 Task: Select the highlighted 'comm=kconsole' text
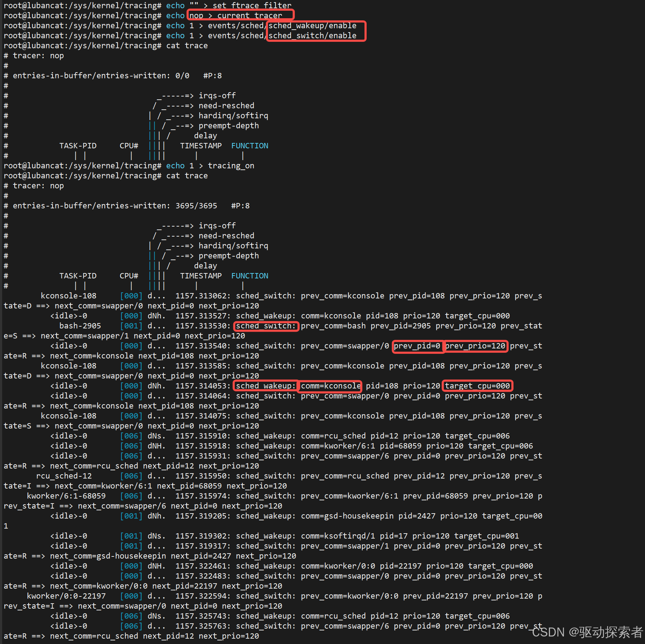pyautogui.click(x=329, y=386)
